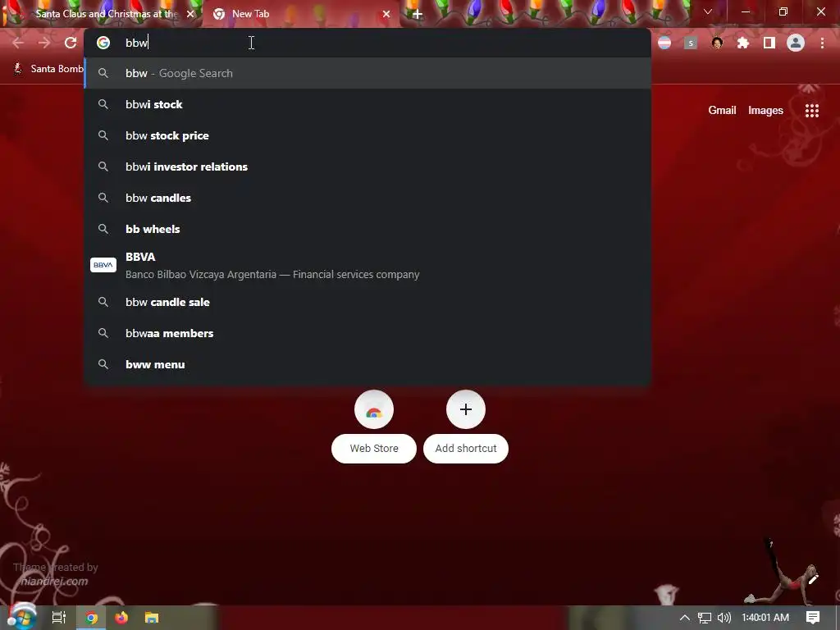Open Task View on the taskbar
Screen dimensions: 840x630
(x=58, y=618)
